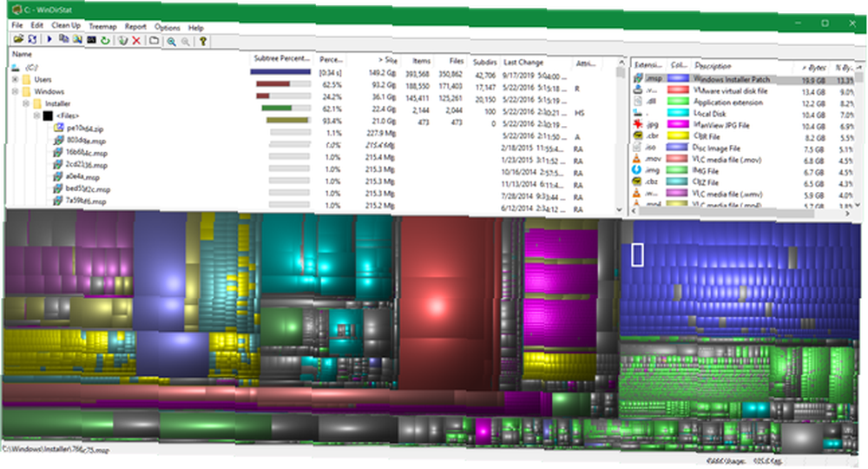Viewport: 868px width, 469px height.
Task: Click the IrfanView red icon for .jpg
Action: pos(638,124)
